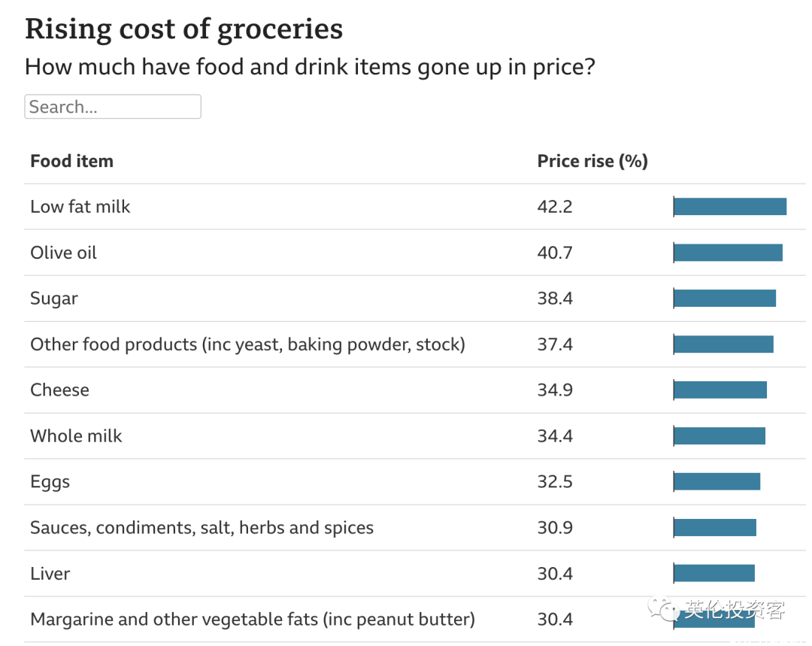
Task: Click the Other food products row text
Action: pos(247,344)
